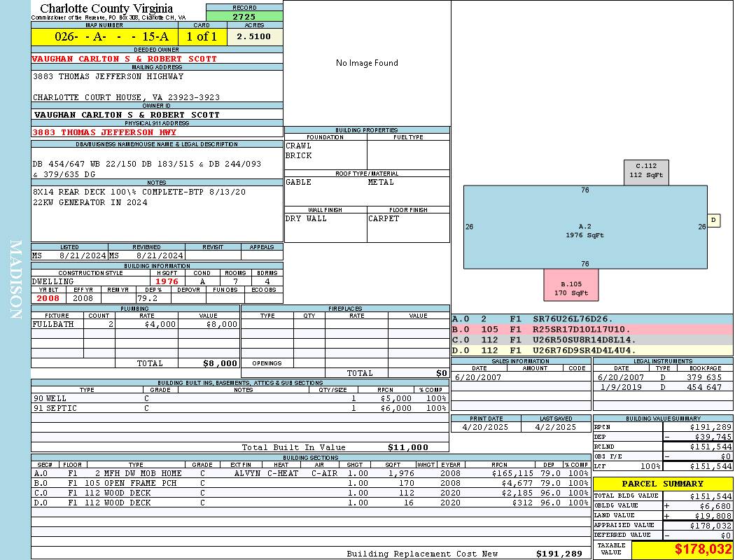Click sketch code row A.0 SR76U26L76D26
The height and width of the screenshot is (560, 735).
591,319
